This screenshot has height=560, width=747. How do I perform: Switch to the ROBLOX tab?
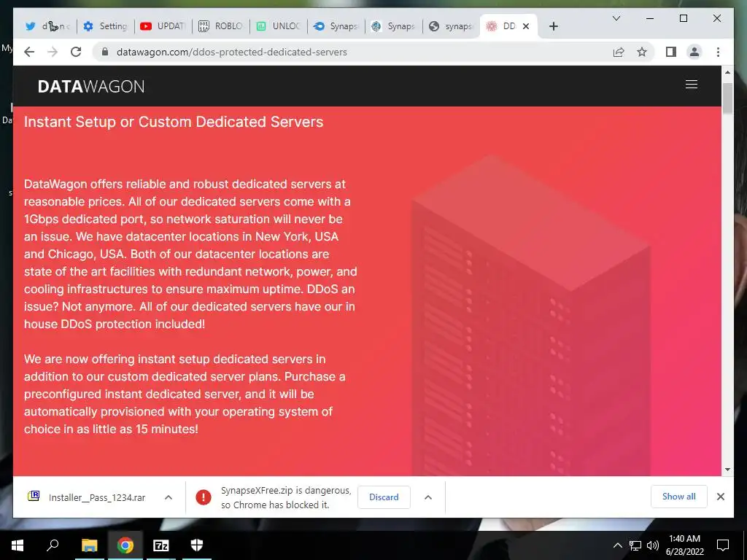point(220,26)
